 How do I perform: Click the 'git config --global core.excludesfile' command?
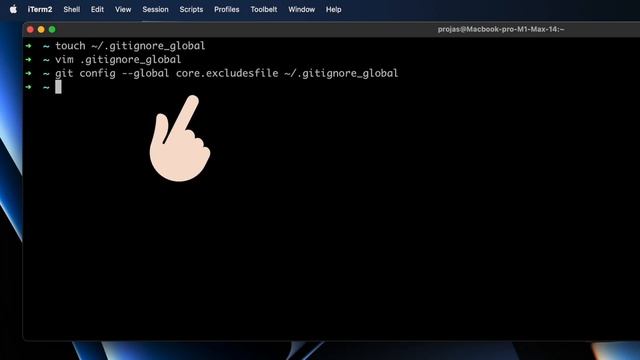(x=227, y=73)
